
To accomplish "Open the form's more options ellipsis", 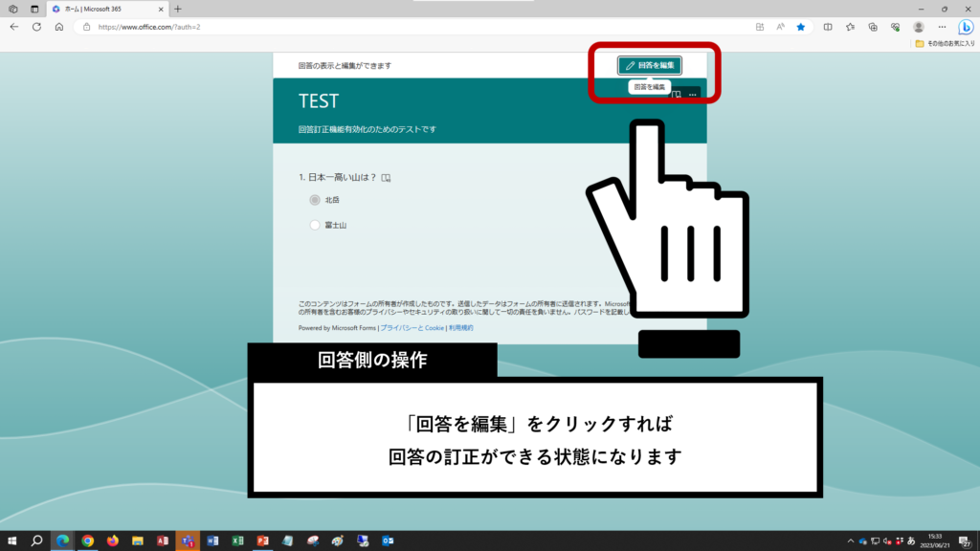I will pyautogui.click(x=693, y=95).
